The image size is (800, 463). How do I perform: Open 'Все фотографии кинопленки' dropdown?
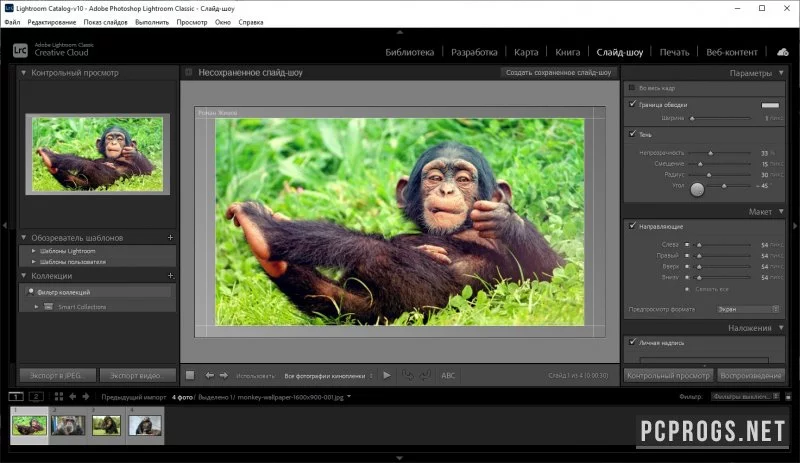[329, 376]
